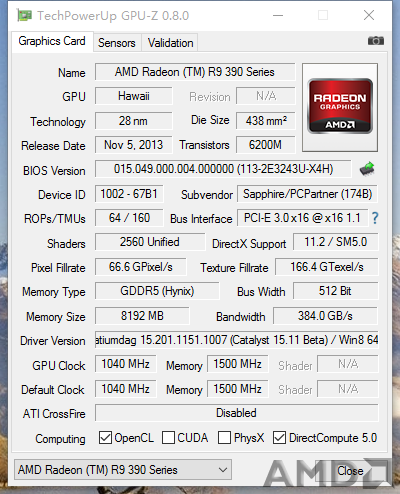Close the window with the X button
The width and height of the screenshot is (400, 494).
pyautogui.click(x=369, y=15)
